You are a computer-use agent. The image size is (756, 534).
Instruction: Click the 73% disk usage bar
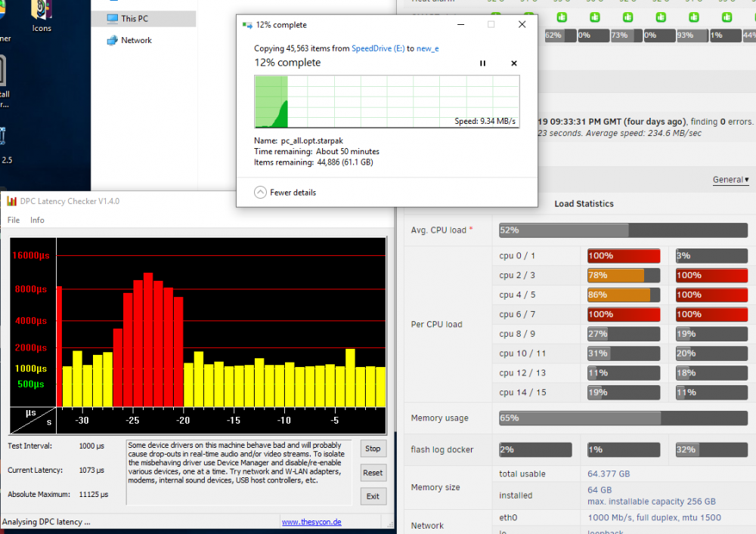tap(626, 35)
